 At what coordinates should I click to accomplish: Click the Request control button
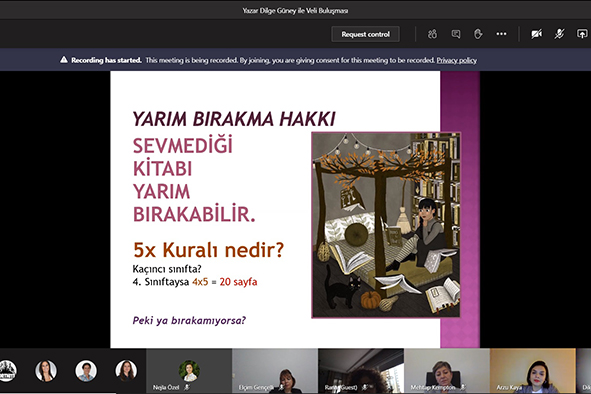point(365,34)
